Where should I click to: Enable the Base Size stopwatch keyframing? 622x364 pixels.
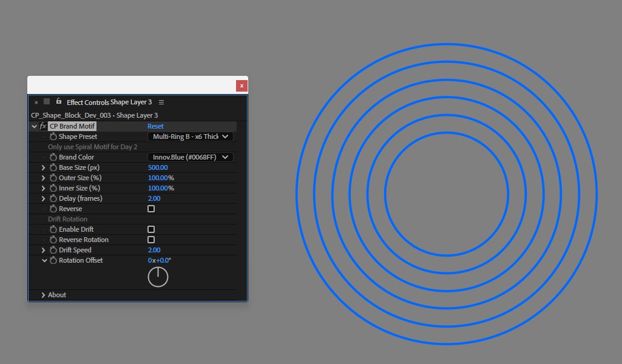(x=53, y=167)
